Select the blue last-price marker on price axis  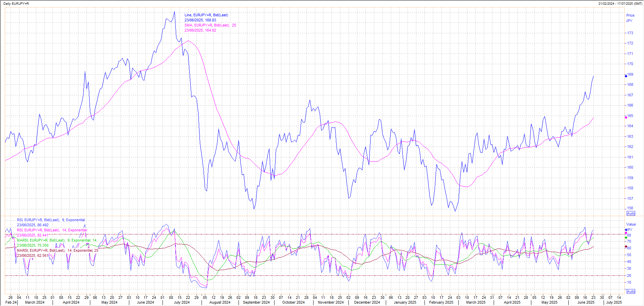click(x=626, y=76)
